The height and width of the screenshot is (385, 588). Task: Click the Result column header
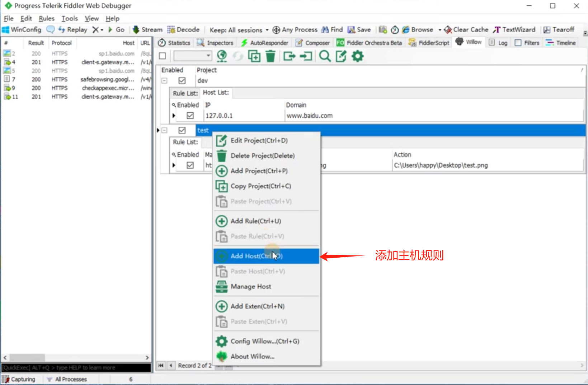[x=36, y=43]
